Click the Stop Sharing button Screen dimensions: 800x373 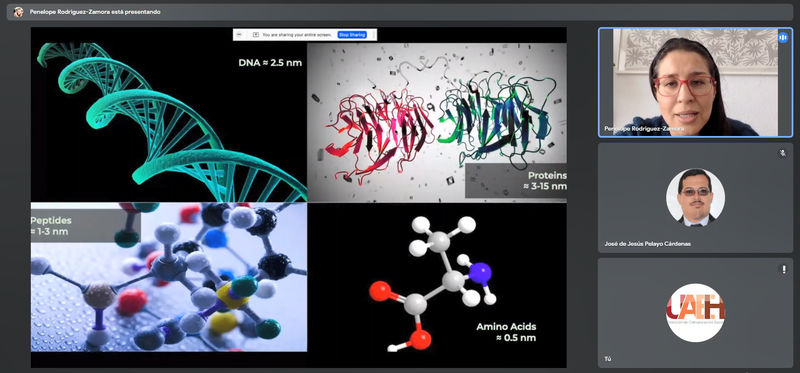352,35
